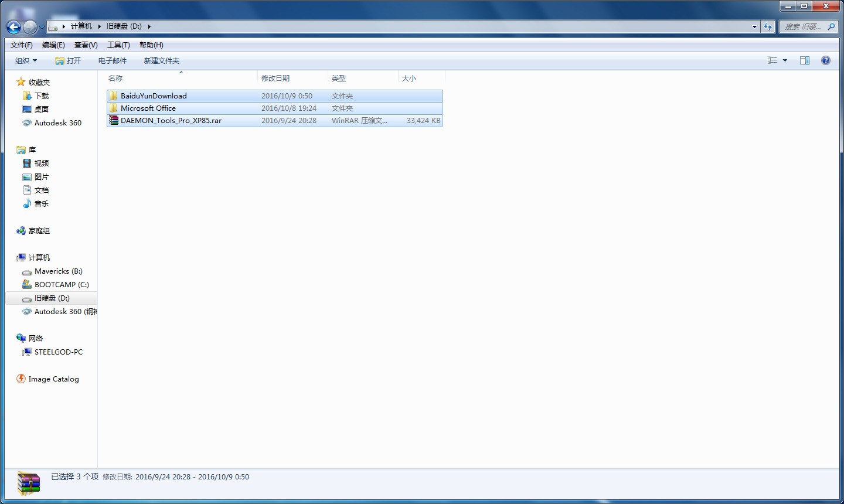Open the more view options arrow
844x504 pixels.
tap(785, 60)
